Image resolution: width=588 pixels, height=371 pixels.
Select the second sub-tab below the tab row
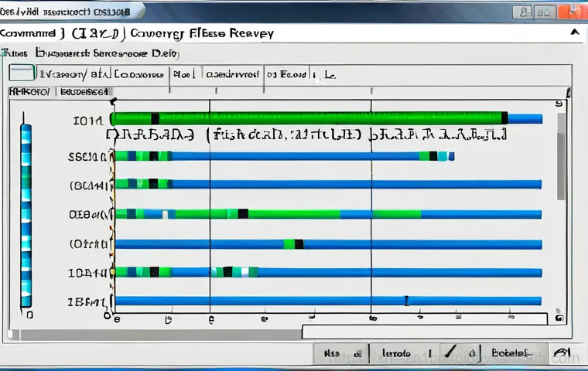84,91
